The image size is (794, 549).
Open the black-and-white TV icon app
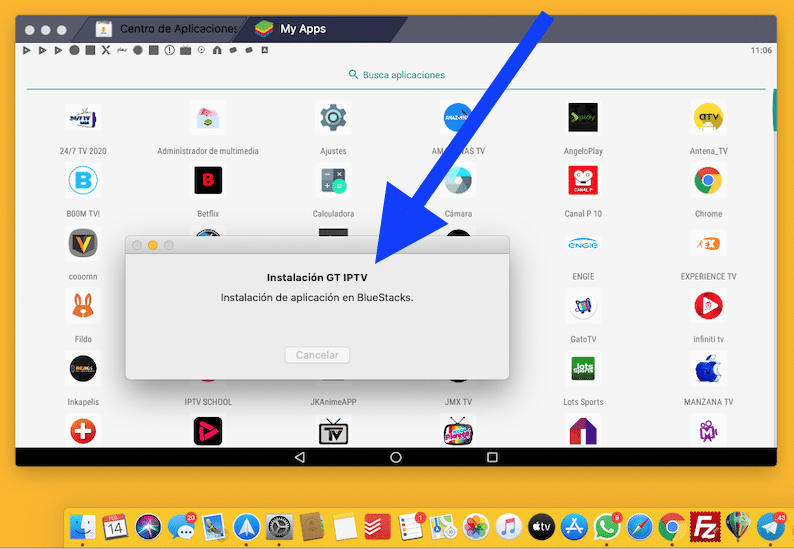pyautogui.click(x=333, y=432)
